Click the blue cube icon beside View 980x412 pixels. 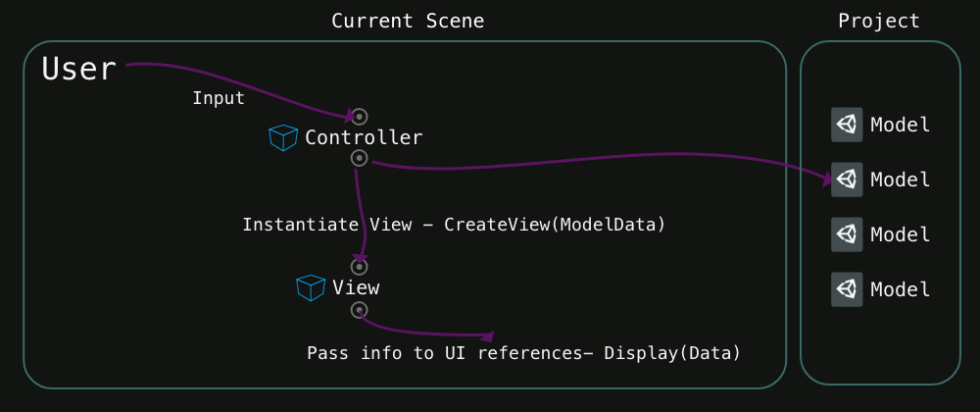[x=310, y=287]
